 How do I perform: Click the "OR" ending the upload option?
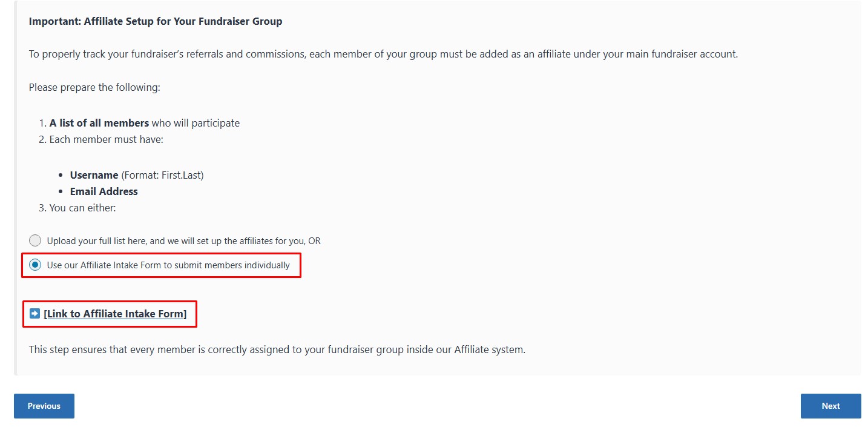click(x=314, y=241)
